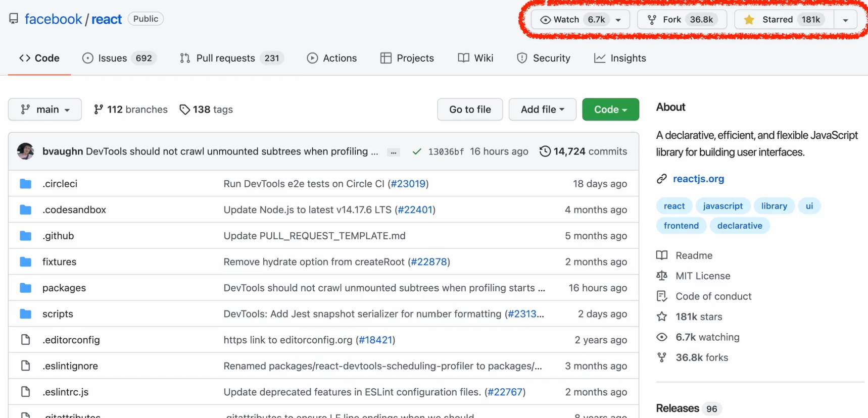
Task: Open the Add file dropdown
Action: pyautogui.click(x=542, y=110)
